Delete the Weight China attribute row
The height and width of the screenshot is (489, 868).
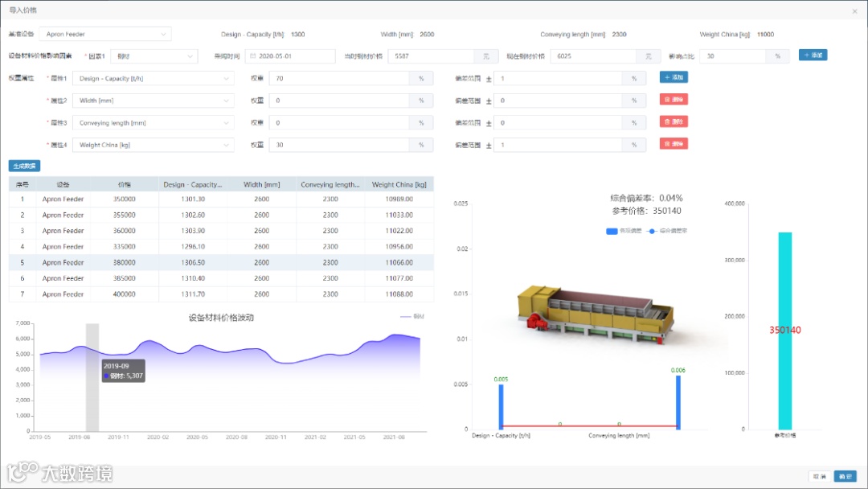[674, 143]
